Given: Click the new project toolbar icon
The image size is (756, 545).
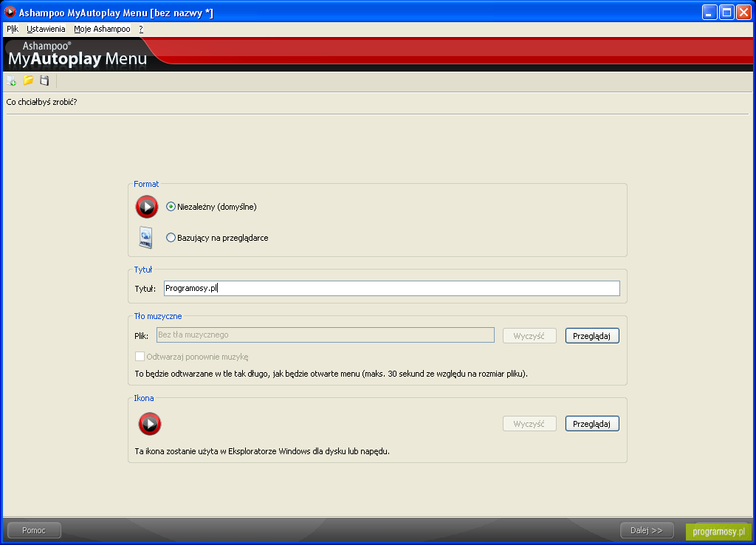Looking at the screenshot, I should (x=12, y=80).
